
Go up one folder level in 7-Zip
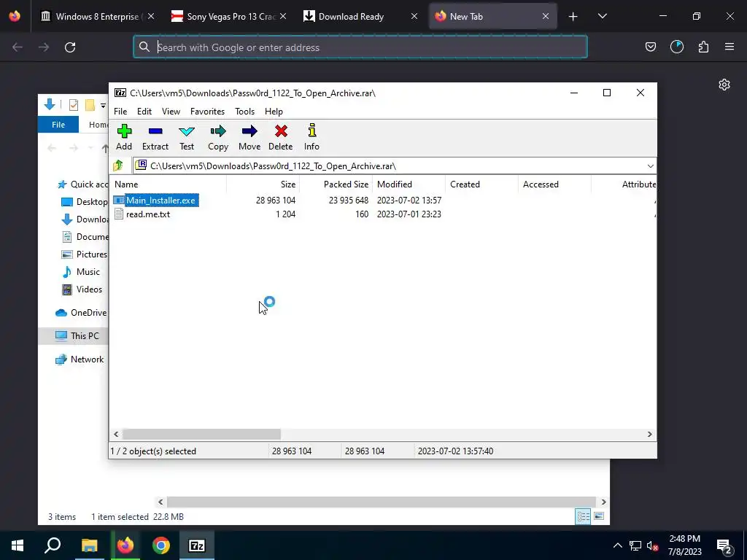(x=118, y=166)
